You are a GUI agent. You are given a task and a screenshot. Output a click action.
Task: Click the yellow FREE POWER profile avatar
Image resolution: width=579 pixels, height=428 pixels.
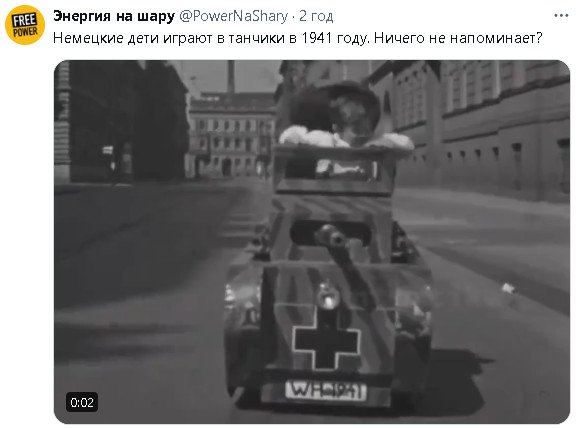(x=25, y=25)
